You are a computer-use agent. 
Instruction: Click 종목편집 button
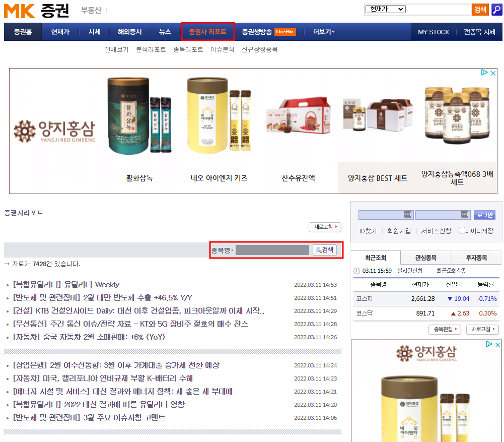445,330
